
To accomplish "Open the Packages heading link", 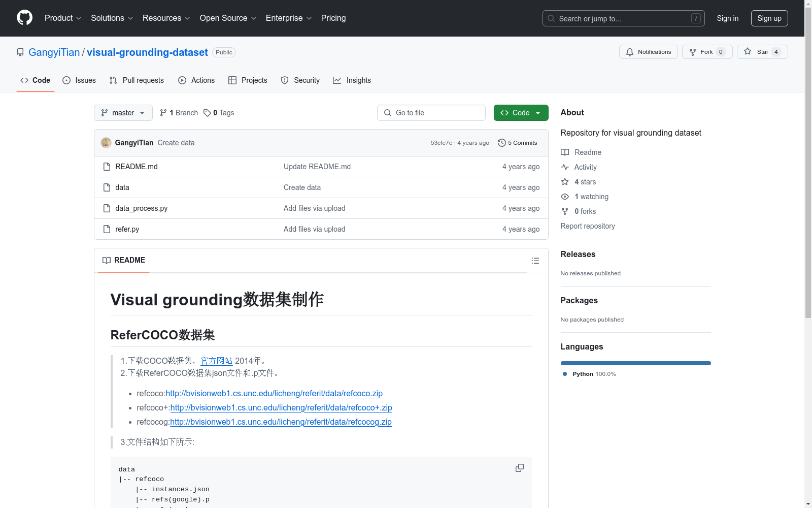I will 579,301.
